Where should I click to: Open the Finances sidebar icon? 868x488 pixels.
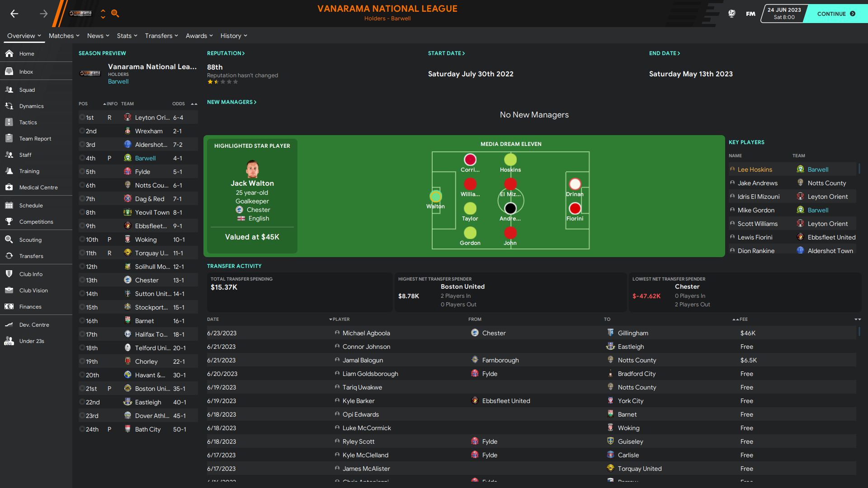click(x=9, y=307)
